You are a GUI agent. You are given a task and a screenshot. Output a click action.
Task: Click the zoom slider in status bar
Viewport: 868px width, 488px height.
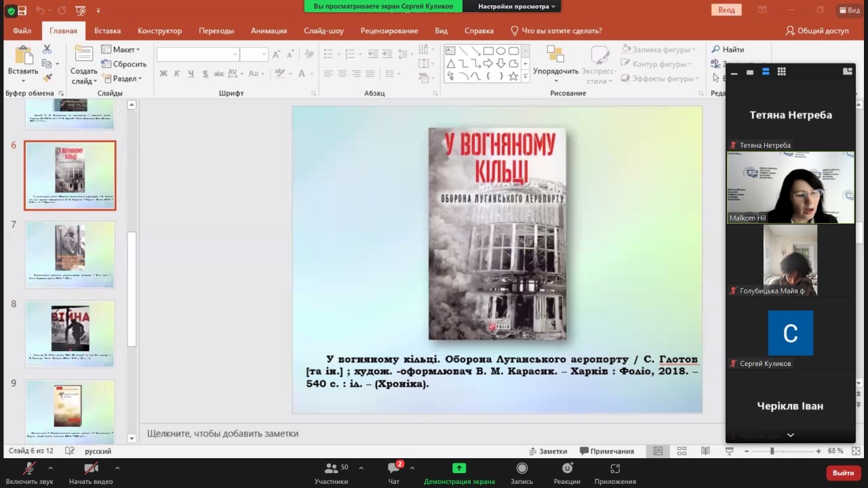click(772, 451)
